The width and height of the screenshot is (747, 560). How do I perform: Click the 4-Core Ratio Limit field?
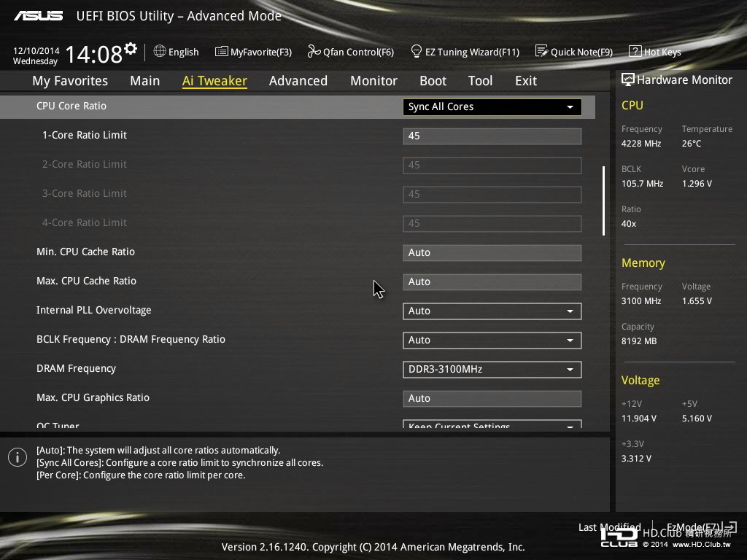click(492, 223)
